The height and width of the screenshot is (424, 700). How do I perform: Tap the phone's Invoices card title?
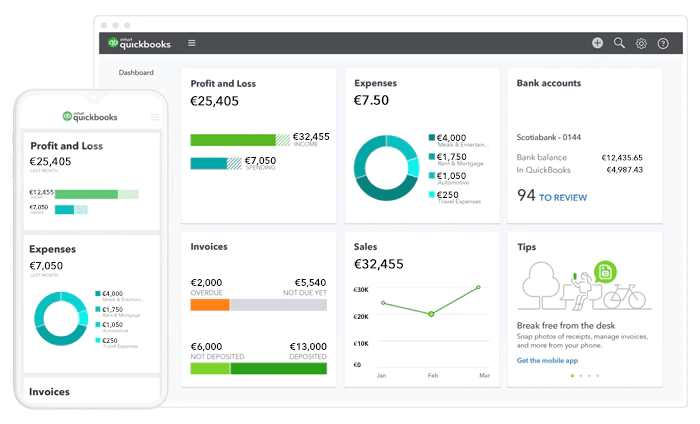50,392
